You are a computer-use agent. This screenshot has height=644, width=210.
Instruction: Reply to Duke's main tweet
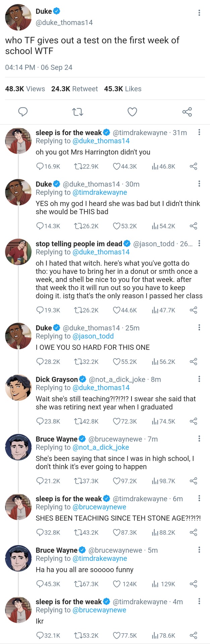click(x=23, y=112)
